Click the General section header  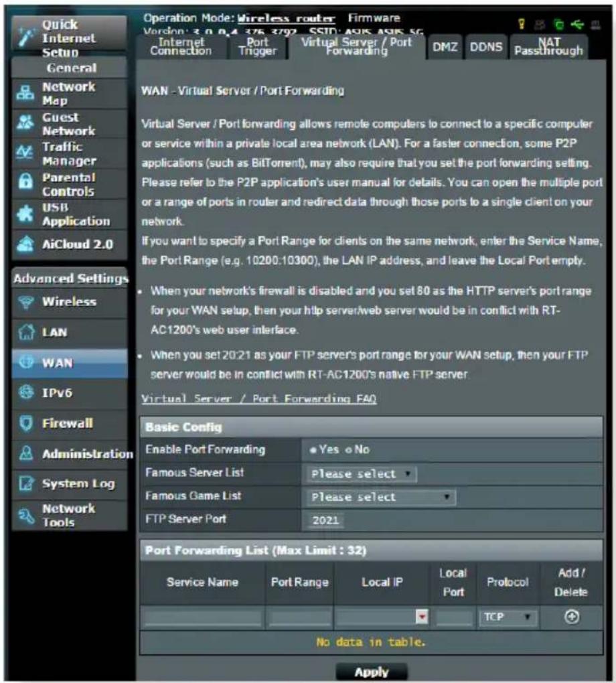coord(70,68)
